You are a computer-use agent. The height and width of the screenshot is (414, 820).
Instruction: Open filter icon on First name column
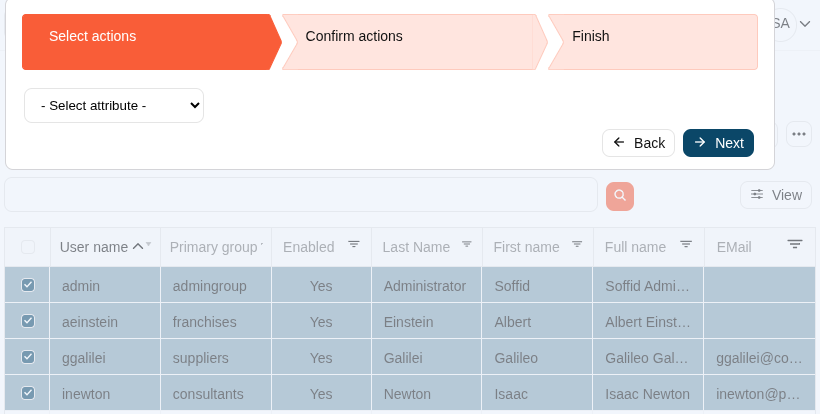[577, 244]
